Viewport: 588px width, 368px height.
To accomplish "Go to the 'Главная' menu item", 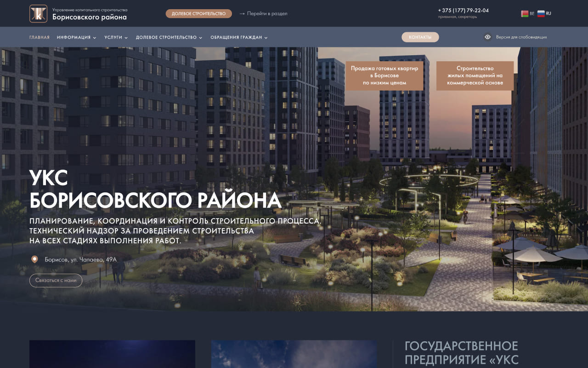I will (40, 37).
